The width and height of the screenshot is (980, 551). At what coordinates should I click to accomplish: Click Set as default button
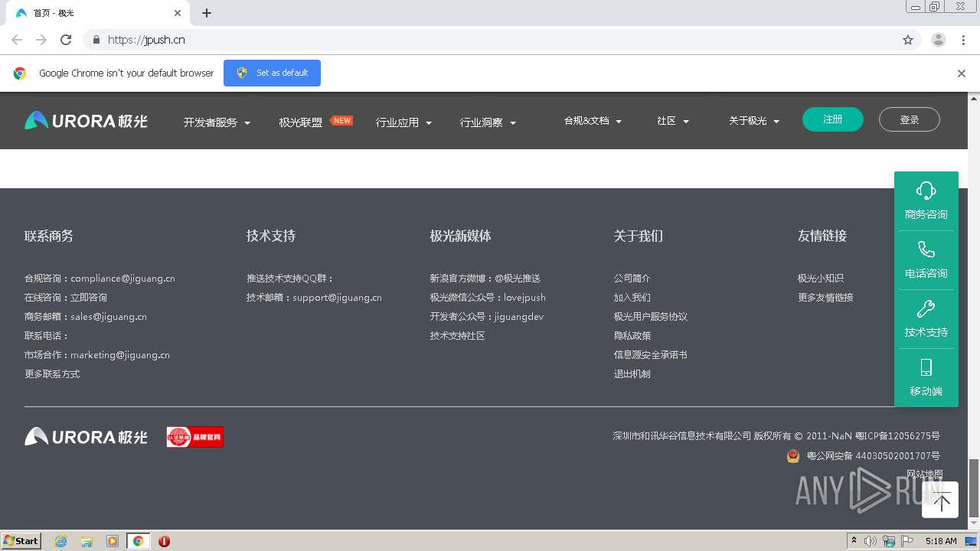pos(272,73)
